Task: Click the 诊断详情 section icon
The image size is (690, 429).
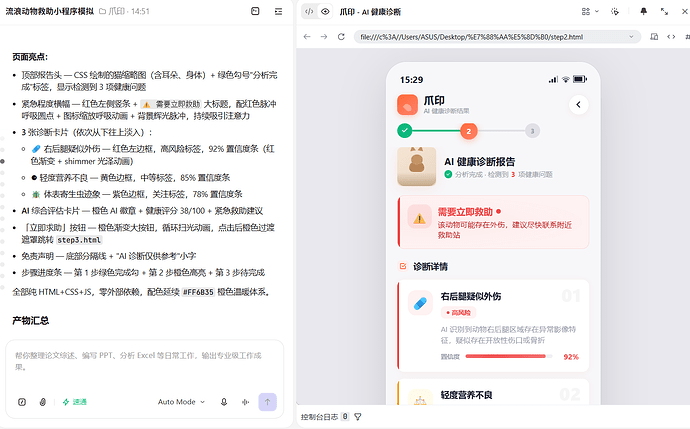Action: pyautogui.click(x=403, y=266)
